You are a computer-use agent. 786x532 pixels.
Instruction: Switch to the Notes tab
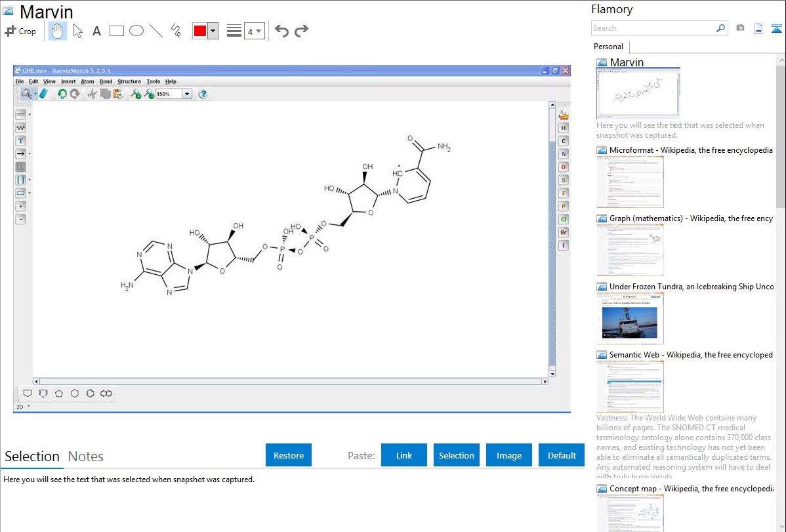86,457
